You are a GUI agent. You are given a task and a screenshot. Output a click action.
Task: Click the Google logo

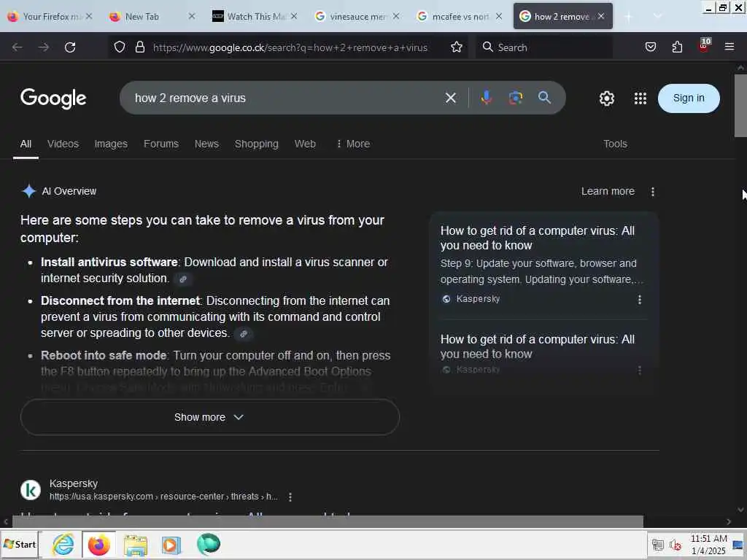point(53,98)
